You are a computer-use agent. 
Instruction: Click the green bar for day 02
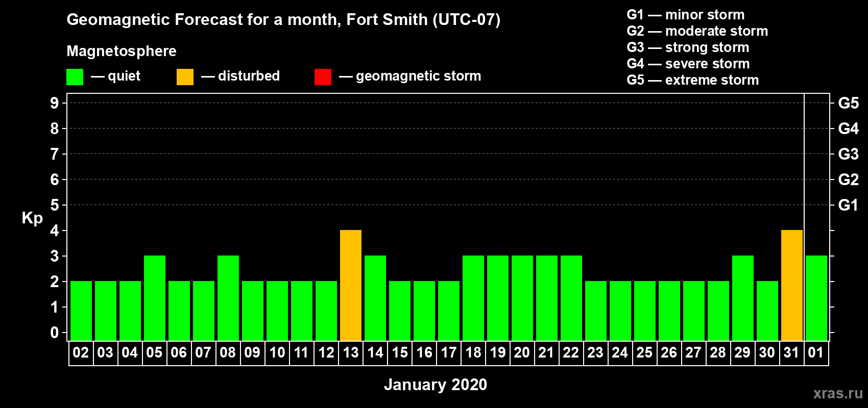coord(81,311)
